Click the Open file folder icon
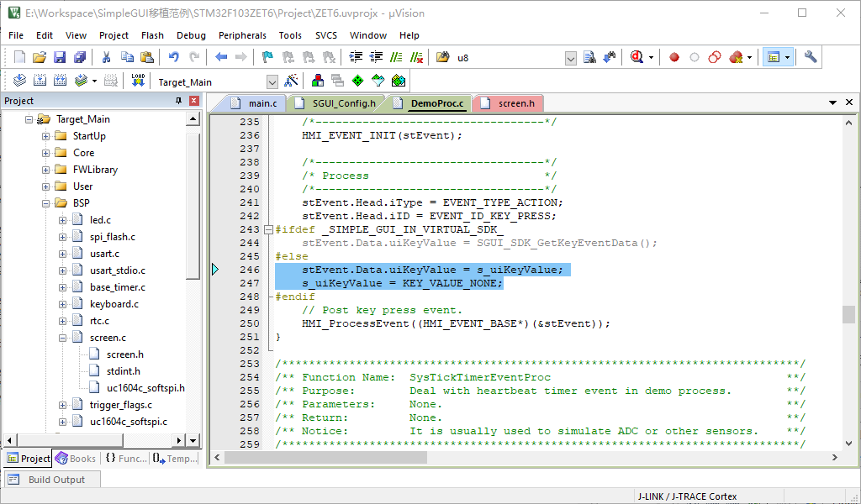The height and width of the screenshot is (504, 861). [40, 57]
